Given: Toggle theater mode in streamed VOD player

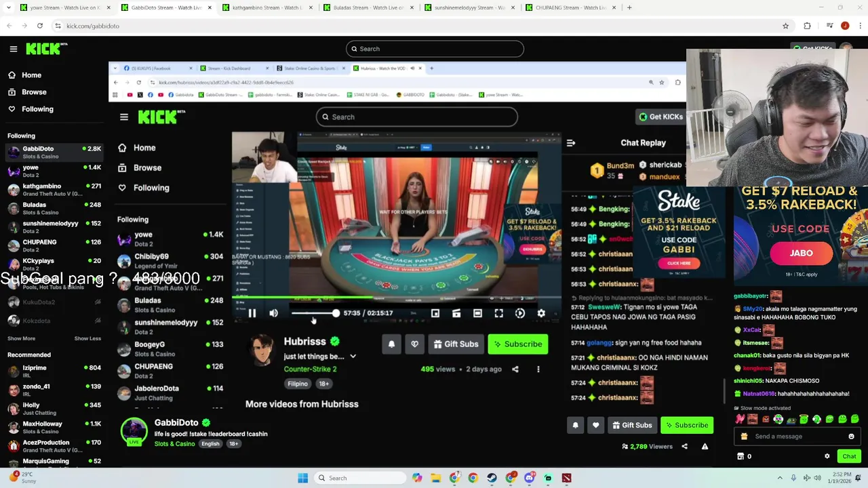Looking at the screenshot, I should click(477, 313).
